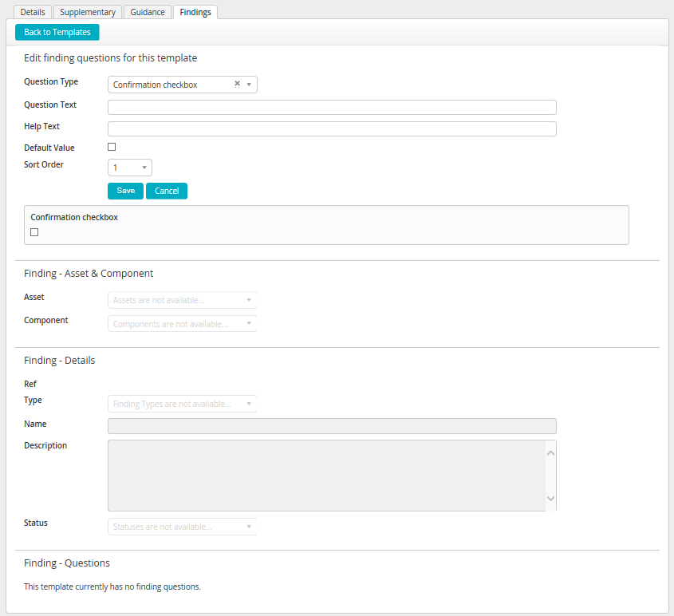Open the finding Type dropdown

[x=182, y=404]
